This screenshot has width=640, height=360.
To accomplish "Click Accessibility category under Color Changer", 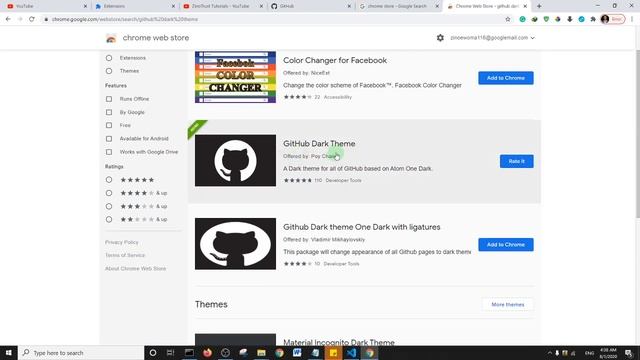I will 338,97.
